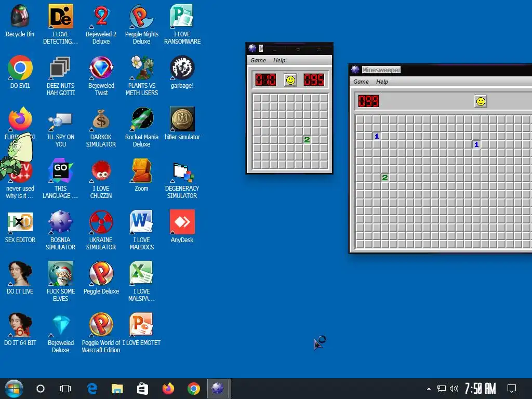The image size is (532, 399).
Task: Open Game menu in large Minesweeper window
Action: click(x=361, y=82)
